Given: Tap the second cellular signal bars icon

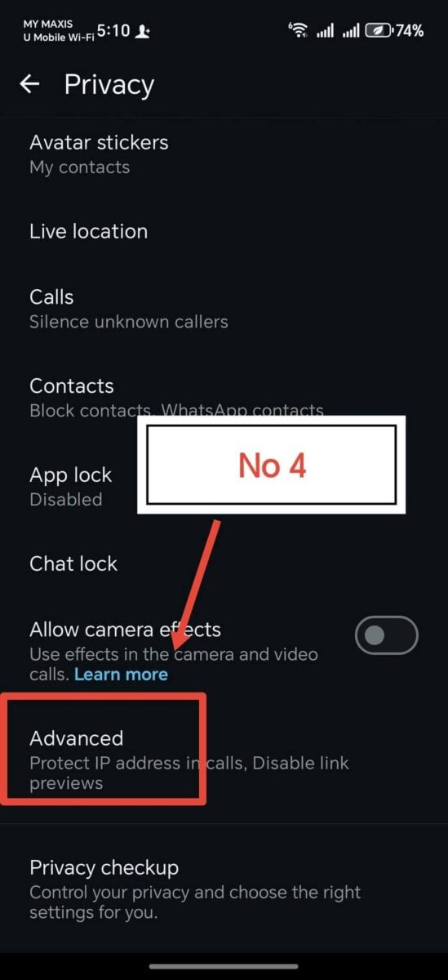Looking at the screenshot, I should [351, 31].
